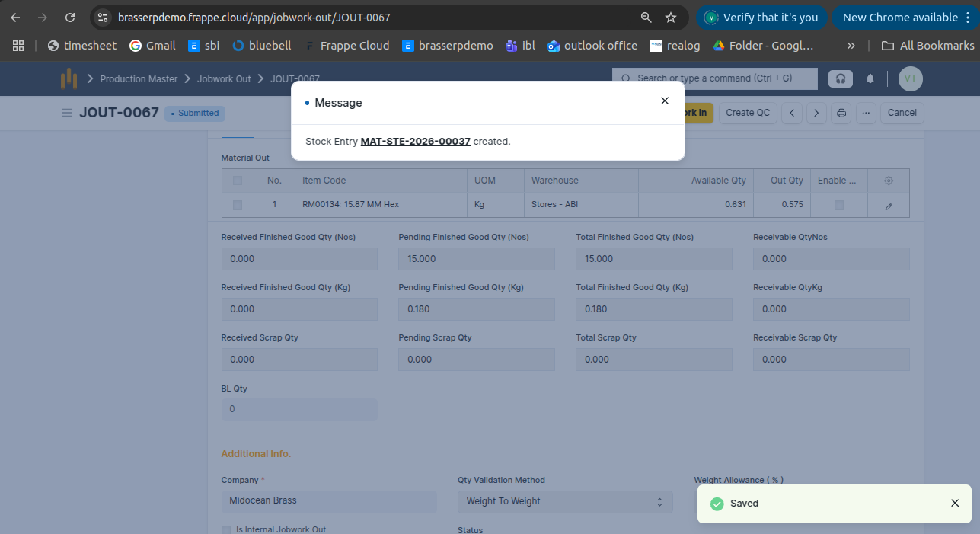This screenshot has height=534, width=980.
Task: Tick the checkbox for row 1
Action: point(238,205)
